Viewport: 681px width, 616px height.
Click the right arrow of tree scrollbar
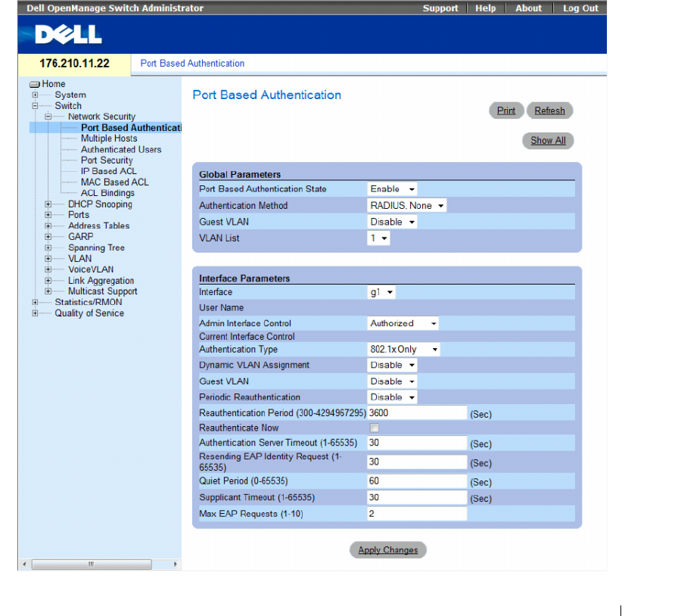click(x=175, y=565)
